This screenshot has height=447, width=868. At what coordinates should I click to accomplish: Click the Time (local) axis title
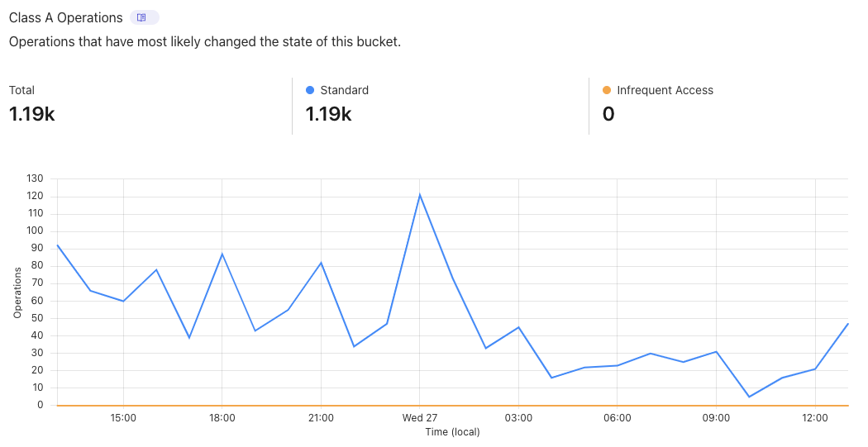point(452,431)
